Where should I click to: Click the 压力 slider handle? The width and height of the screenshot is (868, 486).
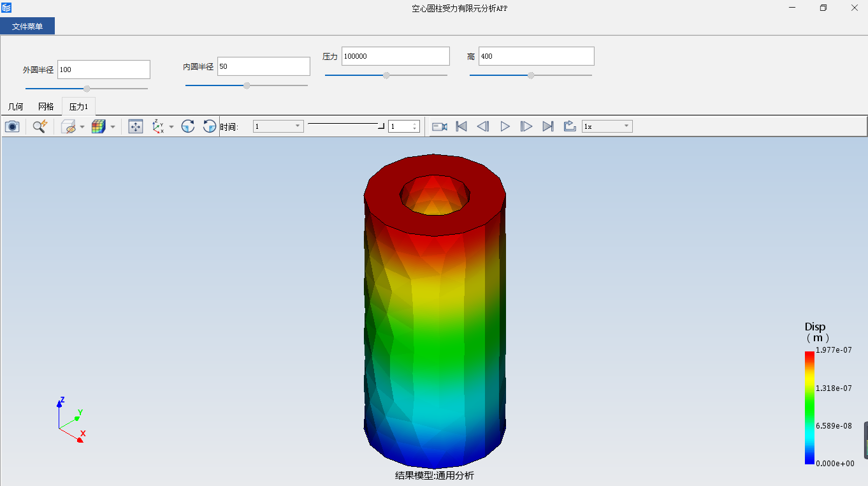click(386, 75)
